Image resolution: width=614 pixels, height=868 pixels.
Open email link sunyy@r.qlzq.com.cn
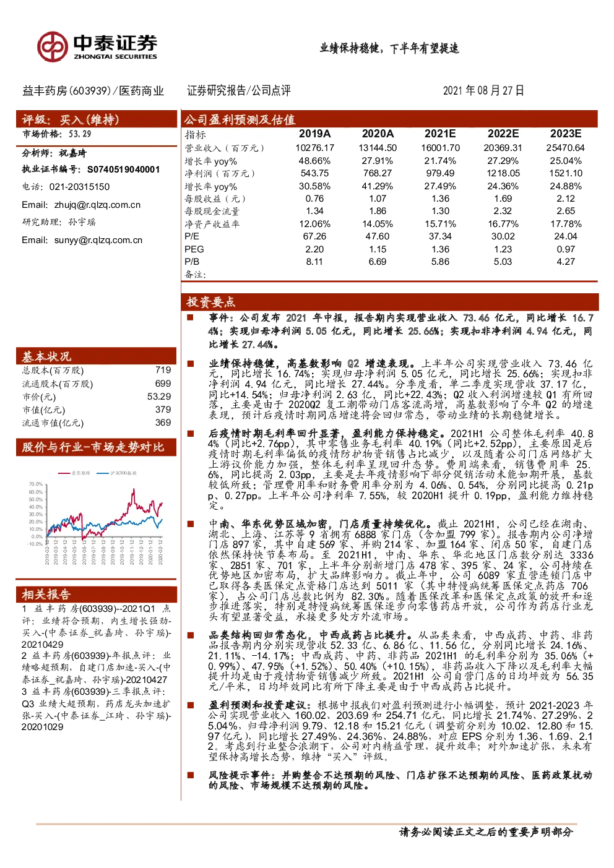(98, 240)
